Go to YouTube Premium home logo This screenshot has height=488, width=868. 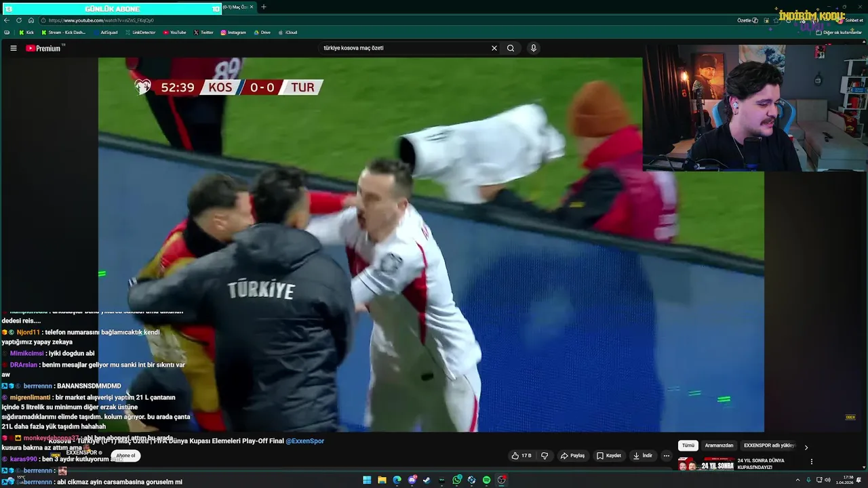click(x=43, y=48)
